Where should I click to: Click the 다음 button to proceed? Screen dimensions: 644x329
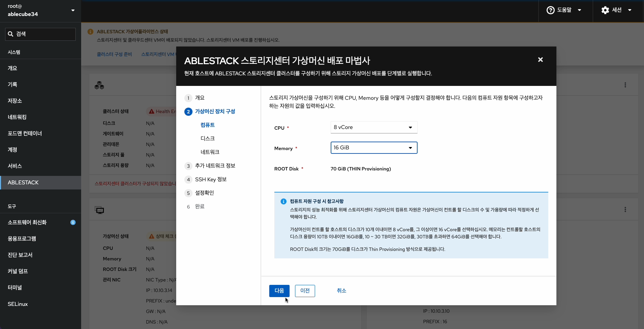coord(279,291)
